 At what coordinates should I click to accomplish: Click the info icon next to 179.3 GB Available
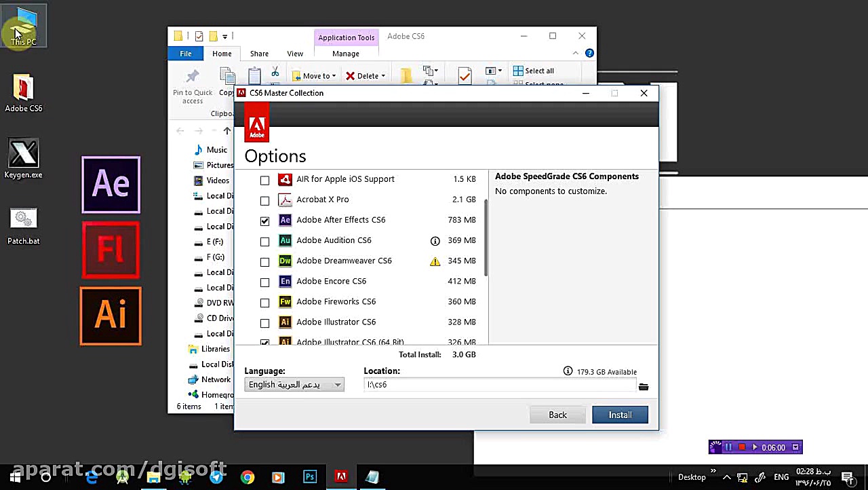(x=568, y=371)
